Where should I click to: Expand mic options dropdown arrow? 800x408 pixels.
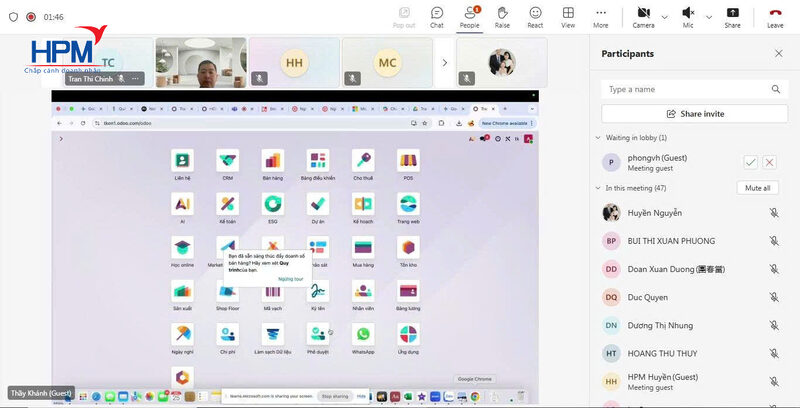coord(708,16)
